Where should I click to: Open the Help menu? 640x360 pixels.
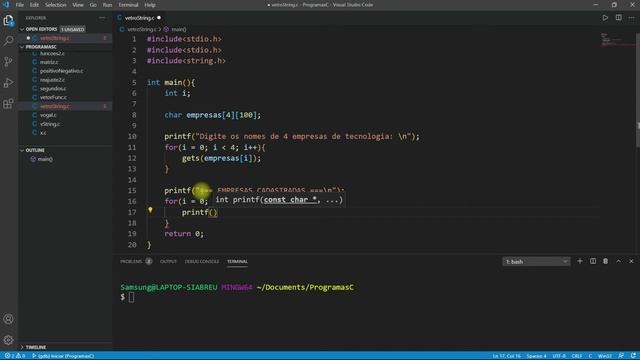(x=150, y=5)
